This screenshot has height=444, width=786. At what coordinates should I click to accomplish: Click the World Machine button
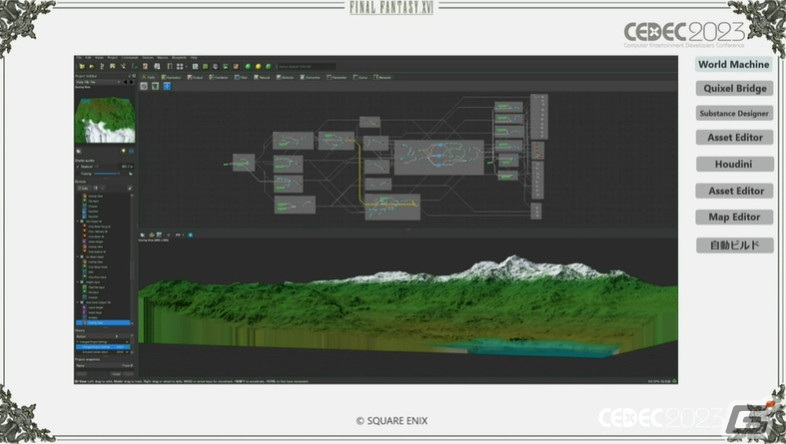[733, 65]
